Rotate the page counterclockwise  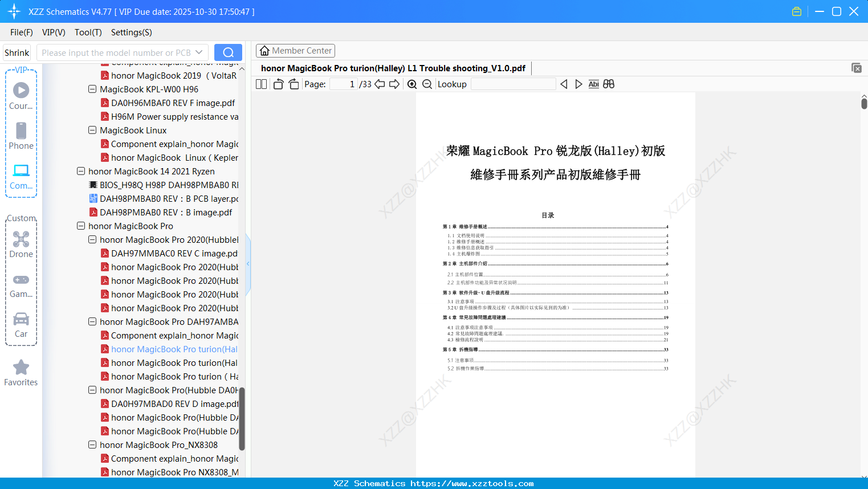pos(278,84)
